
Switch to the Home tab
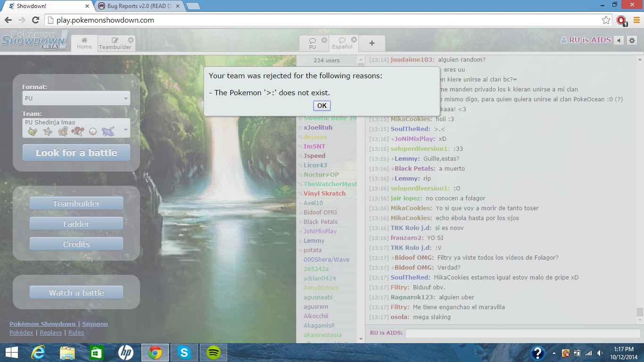click(84, 43)
